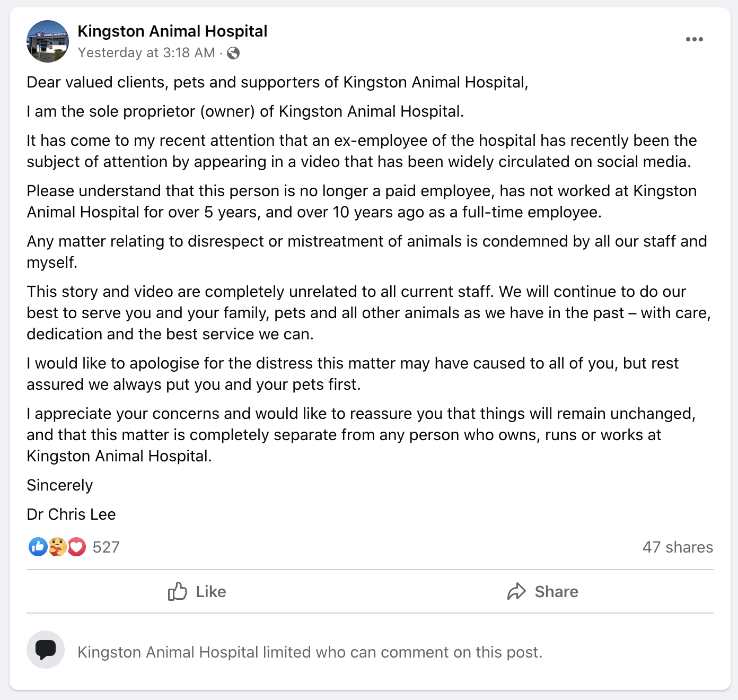Toggle the care reaction onto the post
The width and height of the screenshot is (738, 700).
tap(57, 547)
